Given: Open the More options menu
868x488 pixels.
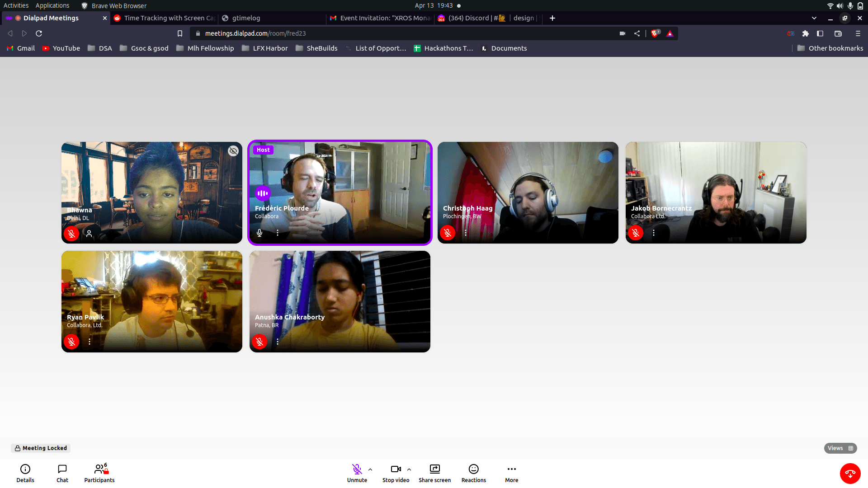Looking at the screenshot, I should [x=512, y=473].
